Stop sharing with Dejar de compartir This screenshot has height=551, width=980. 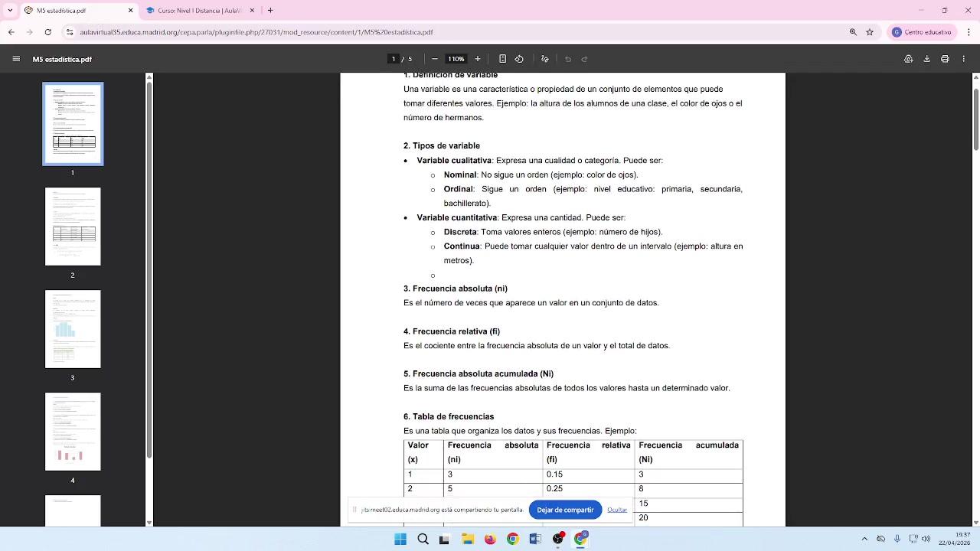point(565,510)
